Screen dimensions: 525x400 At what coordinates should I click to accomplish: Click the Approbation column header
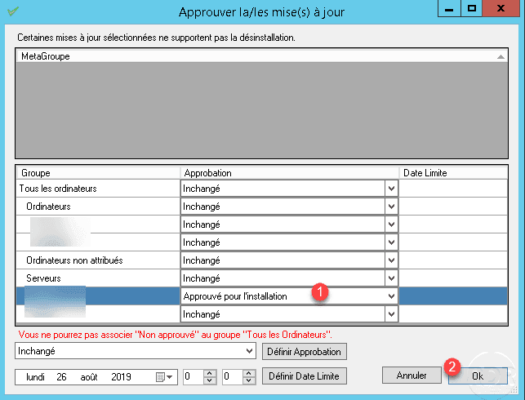tap(290, 173)
